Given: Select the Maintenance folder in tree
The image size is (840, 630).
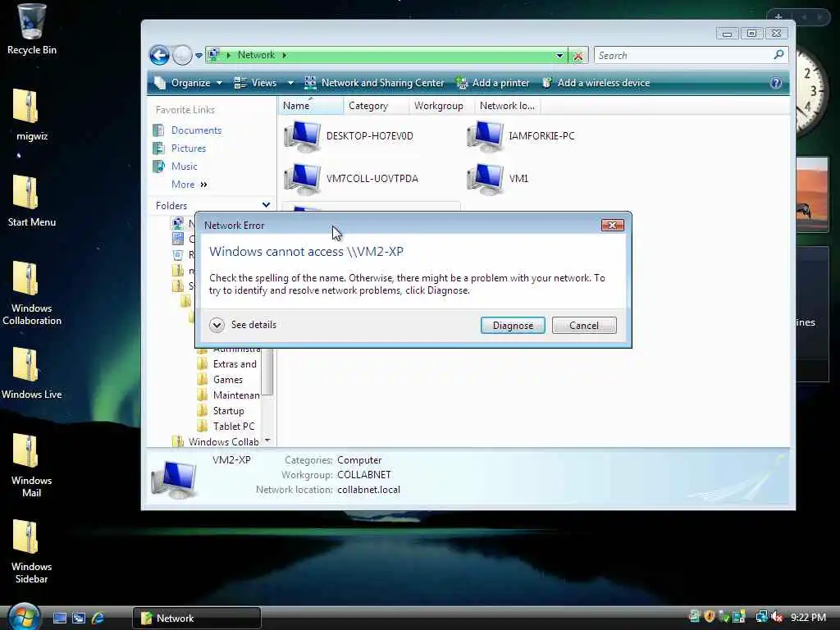Looking at the screenshot, I should 228,395.
